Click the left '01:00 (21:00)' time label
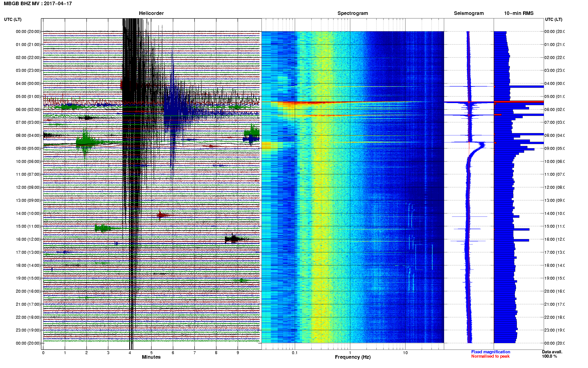Screen dimensions: 588x368 pos(28,44)
